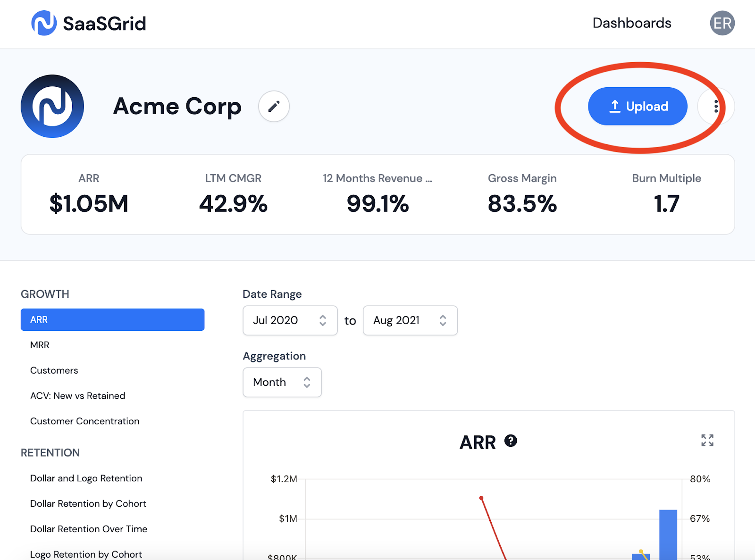Open the Aug 2021 end date dropdown
The height and width of the screenshot is (560, 755).
(410, 320)
